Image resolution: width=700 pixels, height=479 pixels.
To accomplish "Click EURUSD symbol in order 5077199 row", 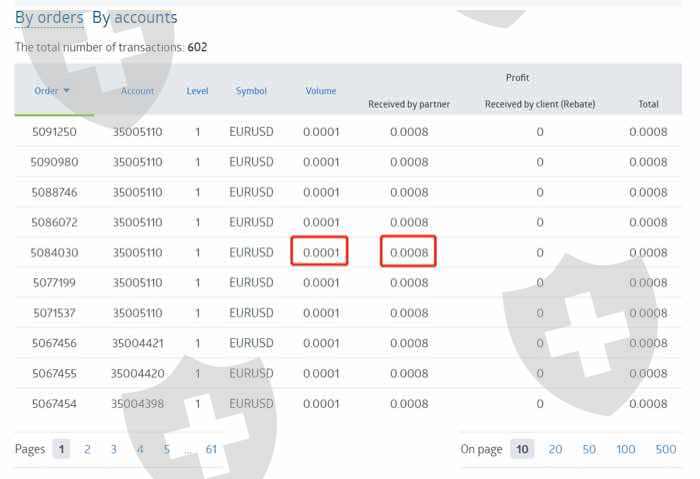I will (251, 283).
